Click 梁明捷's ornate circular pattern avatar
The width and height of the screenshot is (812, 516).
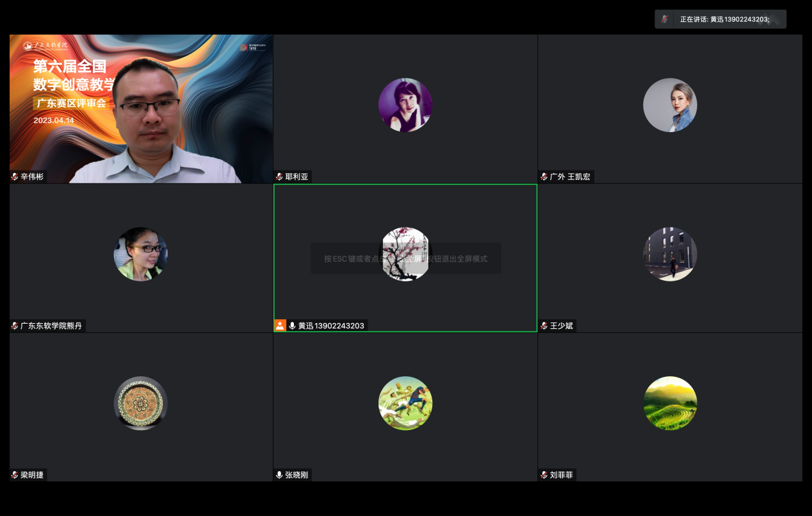pyautogui.click(x=141, y=403)
